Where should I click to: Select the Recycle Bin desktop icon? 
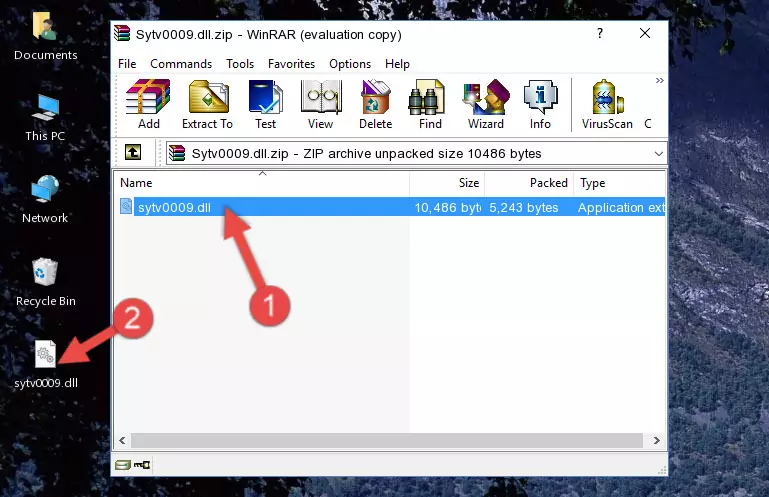[x=46, y=283]
